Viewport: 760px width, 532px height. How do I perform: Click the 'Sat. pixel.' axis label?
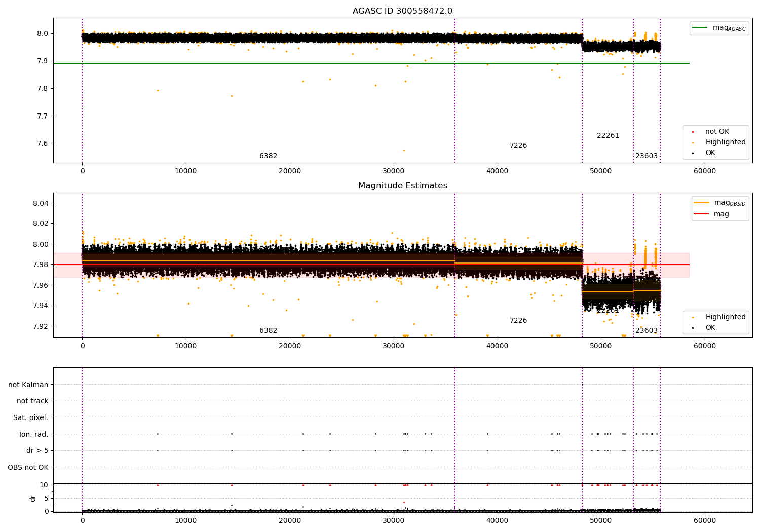pos(30,418)
